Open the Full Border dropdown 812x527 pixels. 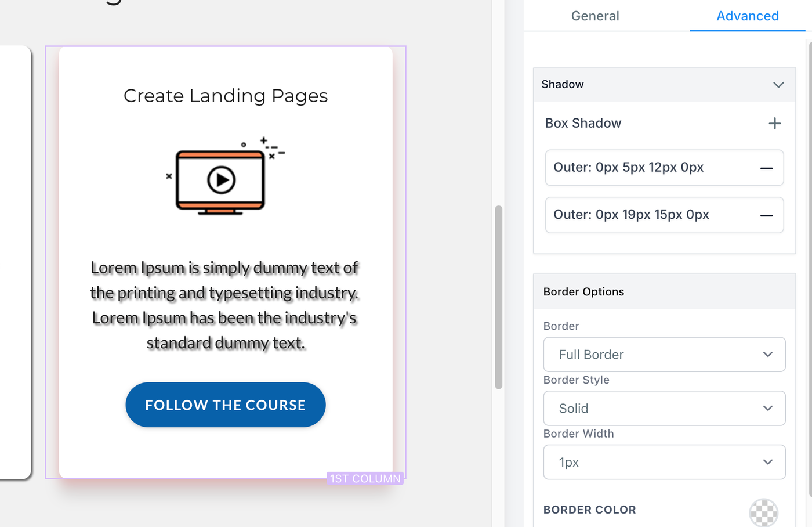(x=664, y=355)
